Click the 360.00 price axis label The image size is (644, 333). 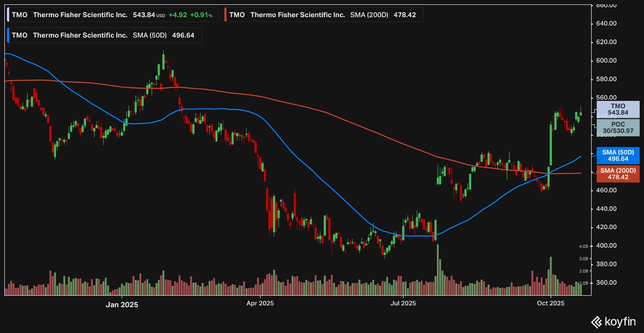coord(606,283)
